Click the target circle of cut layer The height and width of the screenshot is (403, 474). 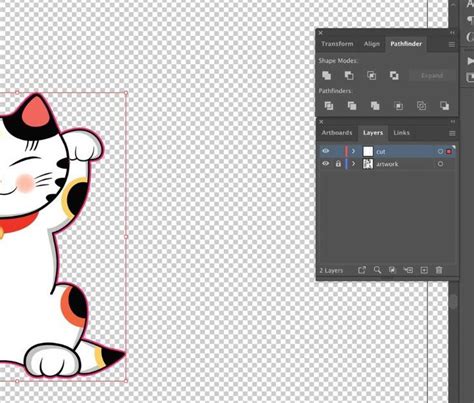click(x=440, y=152)
